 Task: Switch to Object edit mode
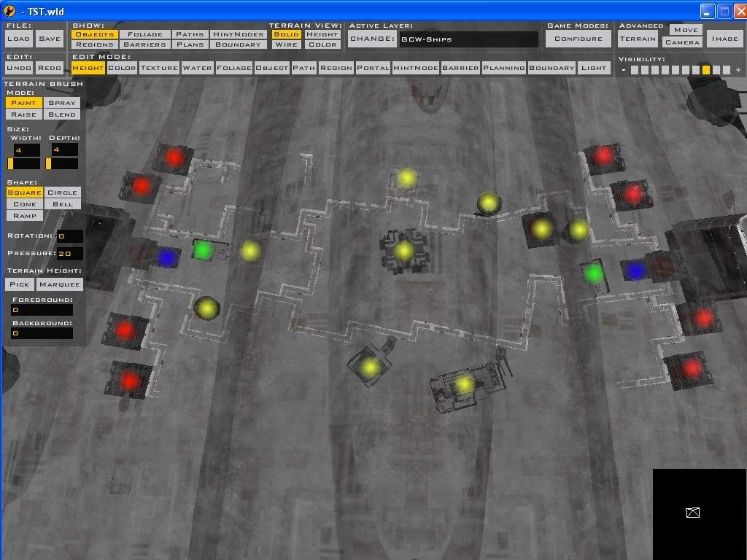pos(272,68)
